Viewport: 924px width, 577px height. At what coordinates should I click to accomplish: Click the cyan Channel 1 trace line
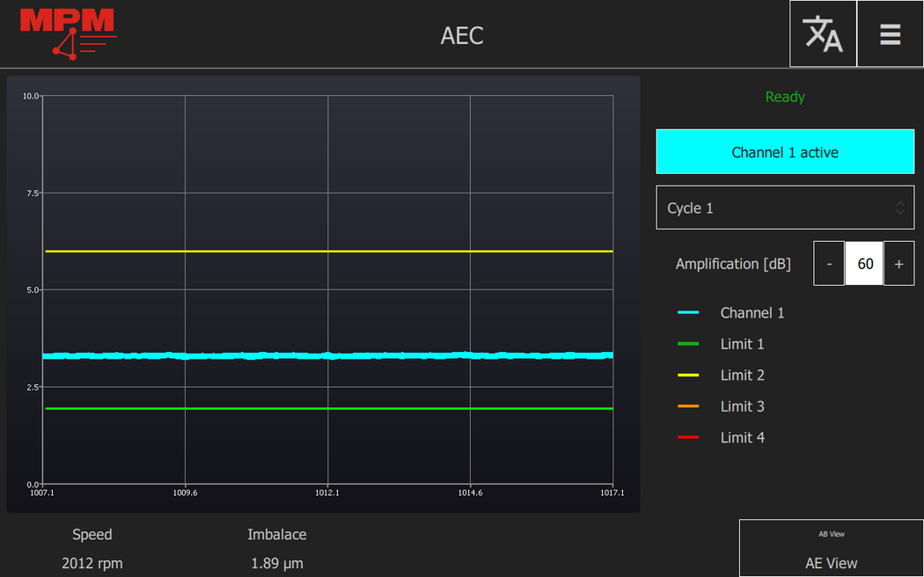pos(327,355)
